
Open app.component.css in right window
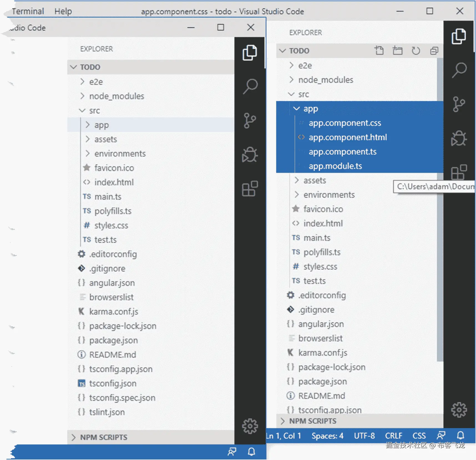point(359,123)
